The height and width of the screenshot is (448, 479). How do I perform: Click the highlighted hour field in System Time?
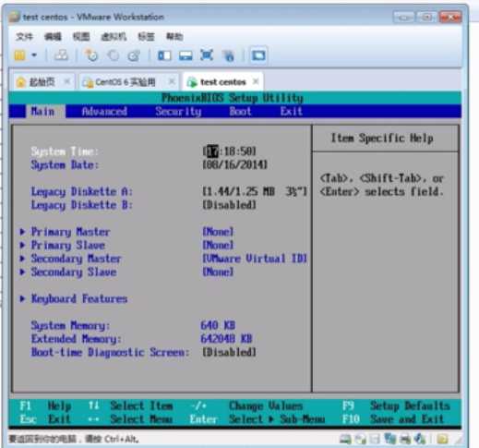tap(212, 151)
